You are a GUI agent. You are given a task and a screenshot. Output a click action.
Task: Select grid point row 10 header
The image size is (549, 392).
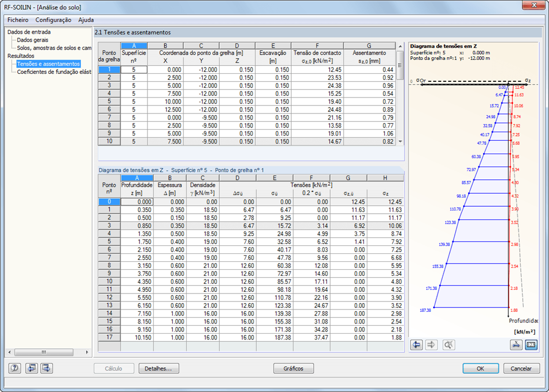pyautogui.click(x=109, y=141)
